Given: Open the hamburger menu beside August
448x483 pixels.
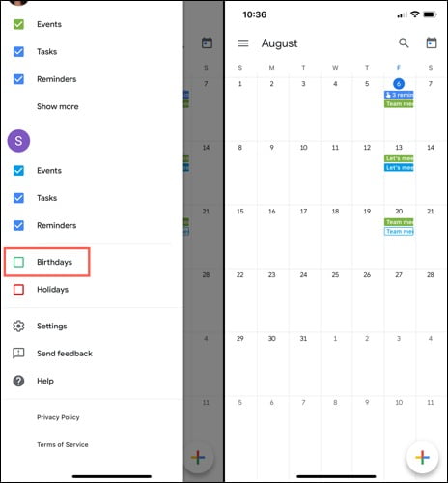Looking at the screenshot, I should (243, 43).
